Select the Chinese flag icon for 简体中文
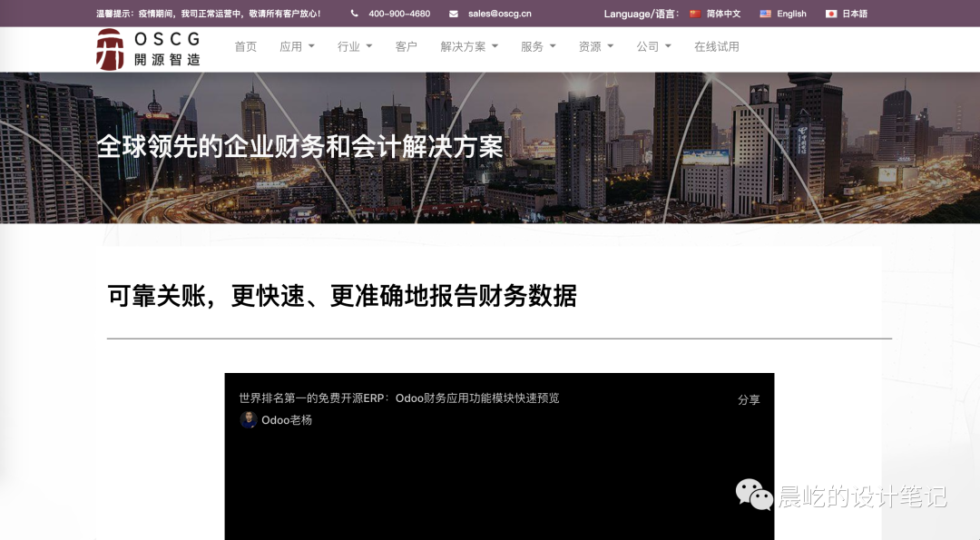The width and height of the screenshot is (980, 540). pos(695,14)
